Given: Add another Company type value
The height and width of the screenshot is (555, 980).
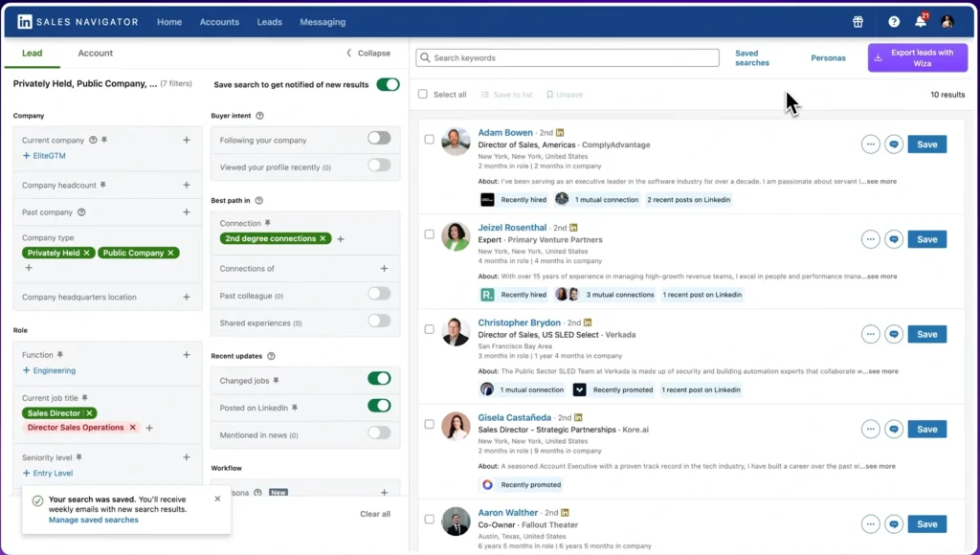Looking at the screenshot, I should point(28,268).
